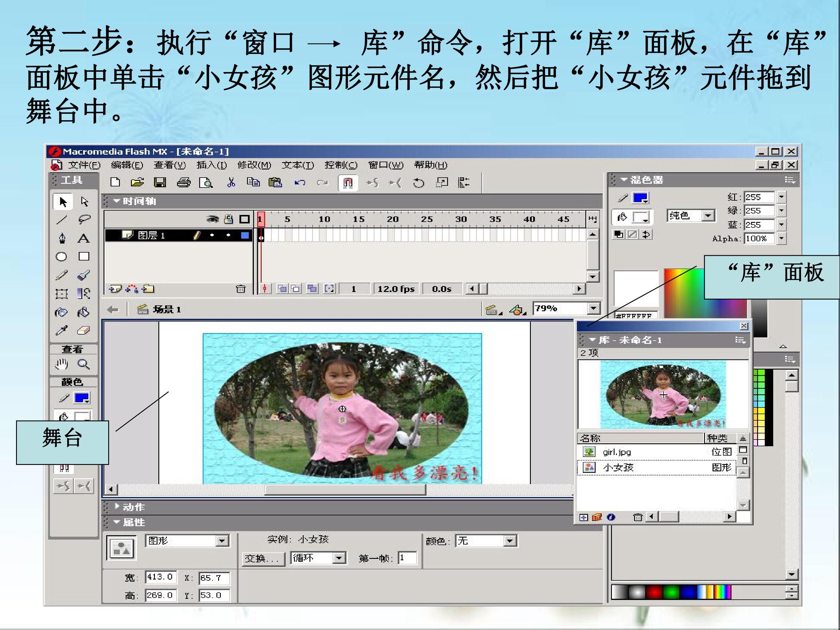Delete layer with timeline trash icon

[240, 289]
